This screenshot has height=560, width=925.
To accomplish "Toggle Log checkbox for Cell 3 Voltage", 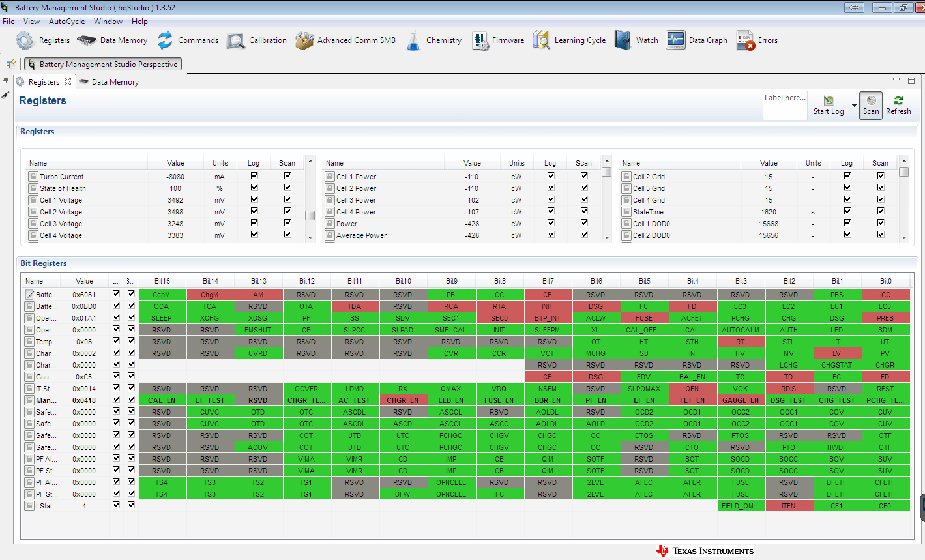I will [x=254, y=222].
